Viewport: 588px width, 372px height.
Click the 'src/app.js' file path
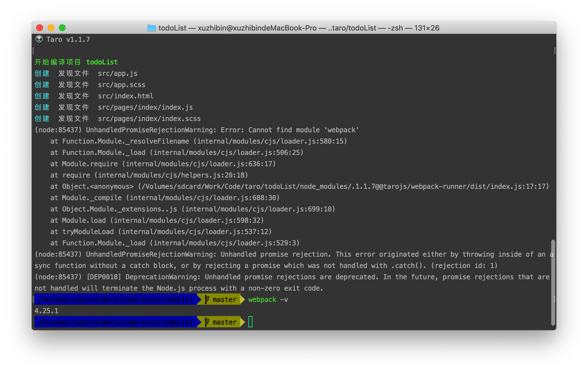(x=118, y=73)
